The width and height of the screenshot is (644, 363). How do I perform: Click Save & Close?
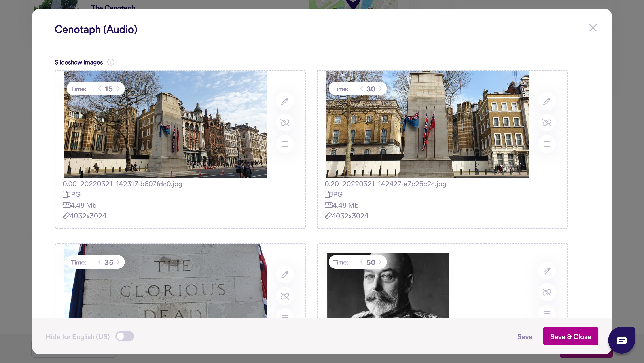570,337
